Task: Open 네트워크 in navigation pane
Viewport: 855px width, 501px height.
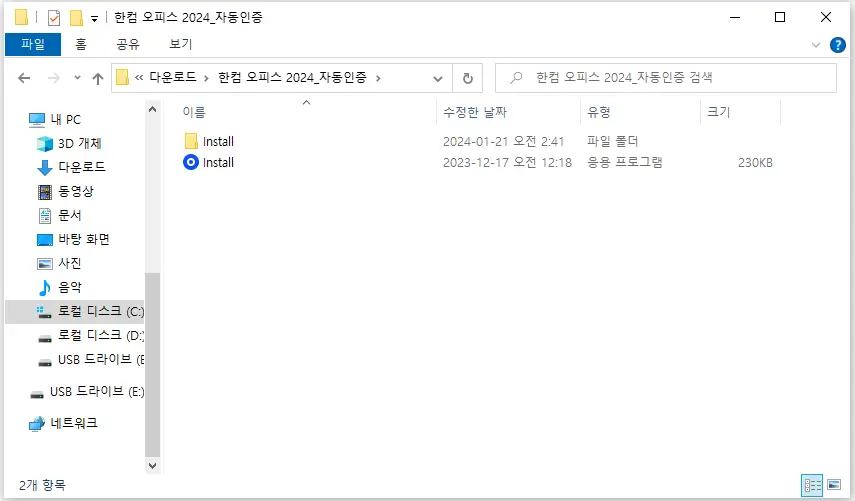Action: pyautogui.click(x=74, y=423)
